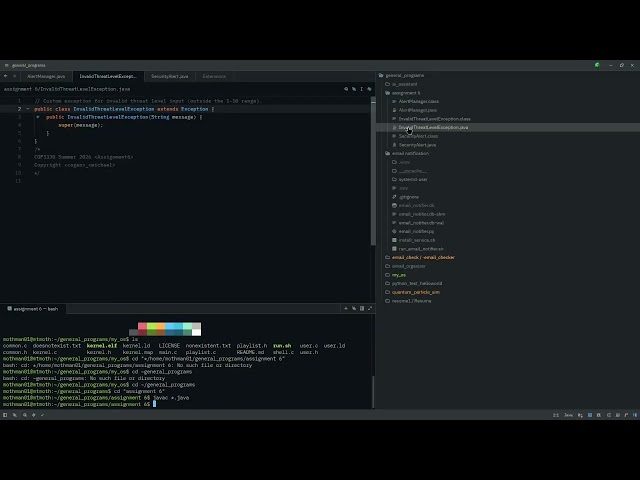Click the general_programs project name in the title bar
640x480 pixels.
tap(29, 65)
